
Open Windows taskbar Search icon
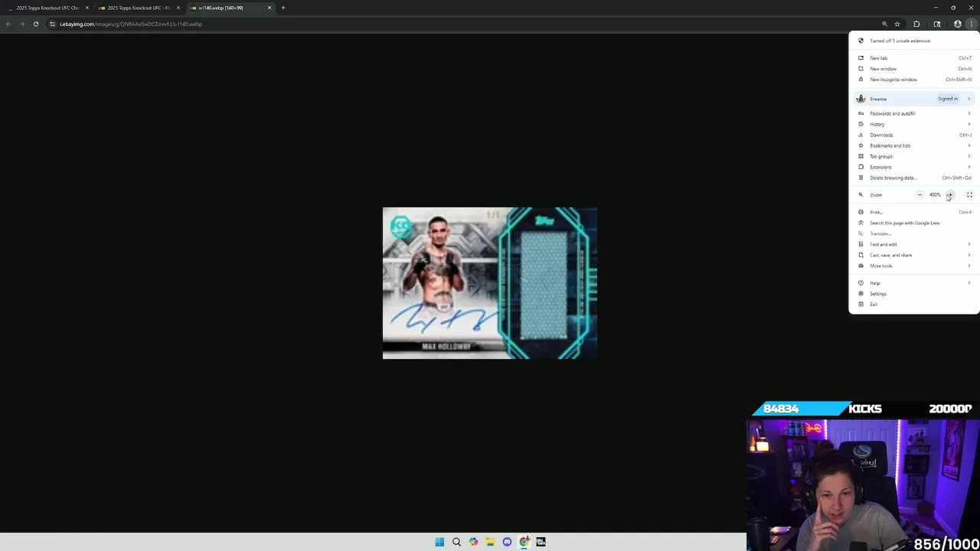[x=456, y=542]
